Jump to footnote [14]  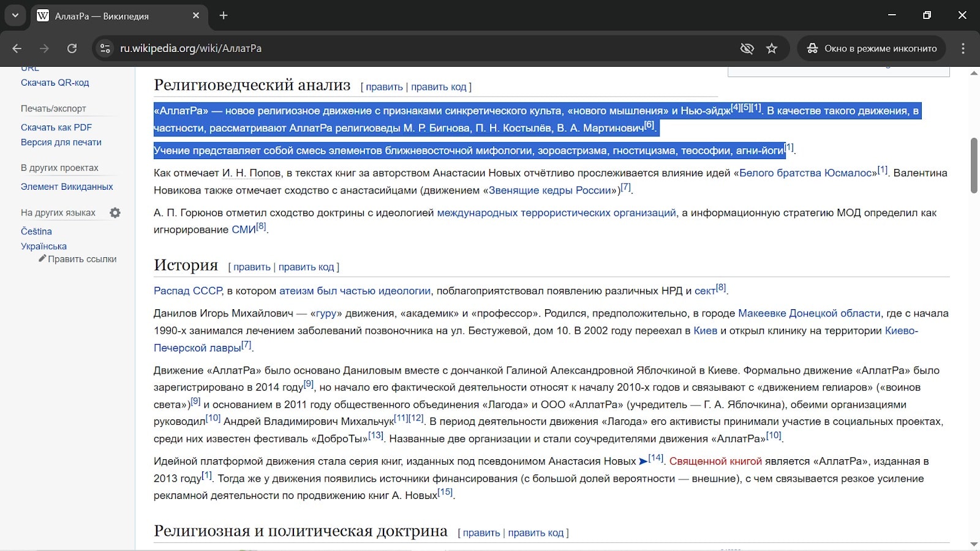(x=656, y=458)
